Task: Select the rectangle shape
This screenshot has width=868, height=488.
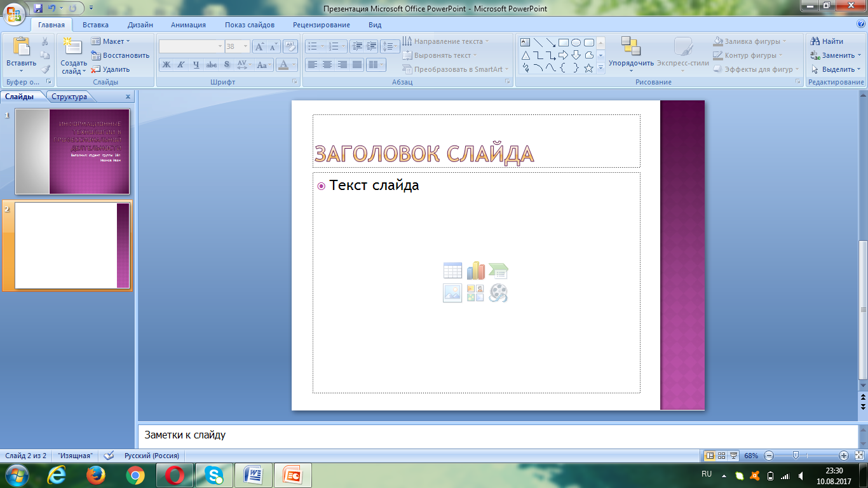Action: pyautogui.click(x=563, y=43)
